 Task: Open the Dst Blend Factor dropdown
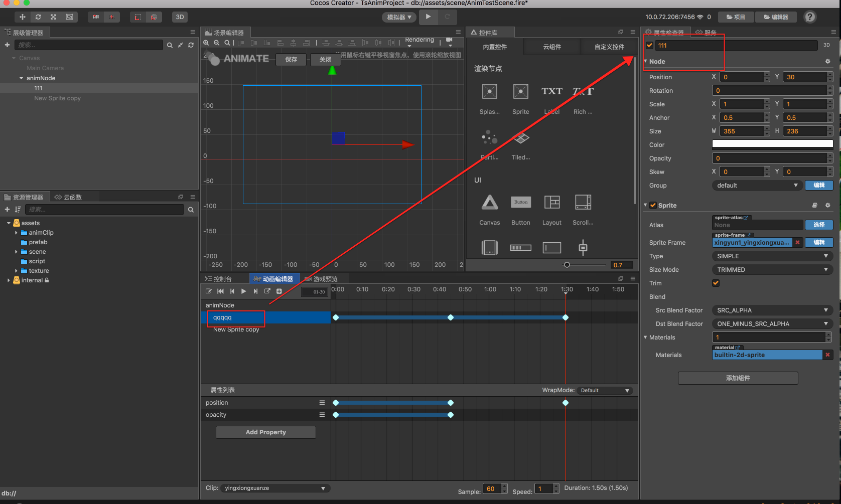[772, 324]
